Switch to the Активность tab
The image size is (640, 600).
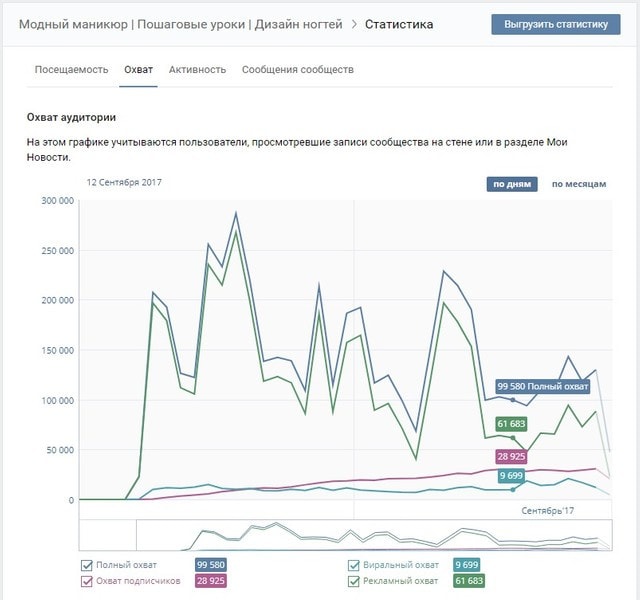coord(197,70)
